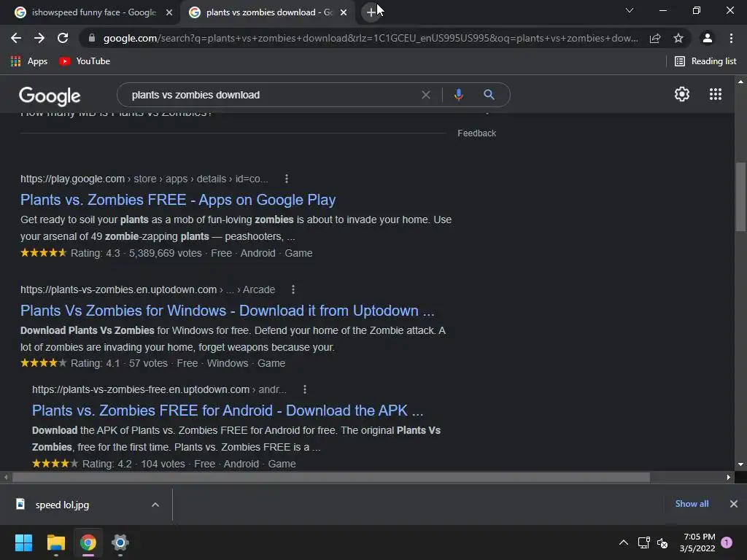Open the network status tray icon

[x=644, y=542]
